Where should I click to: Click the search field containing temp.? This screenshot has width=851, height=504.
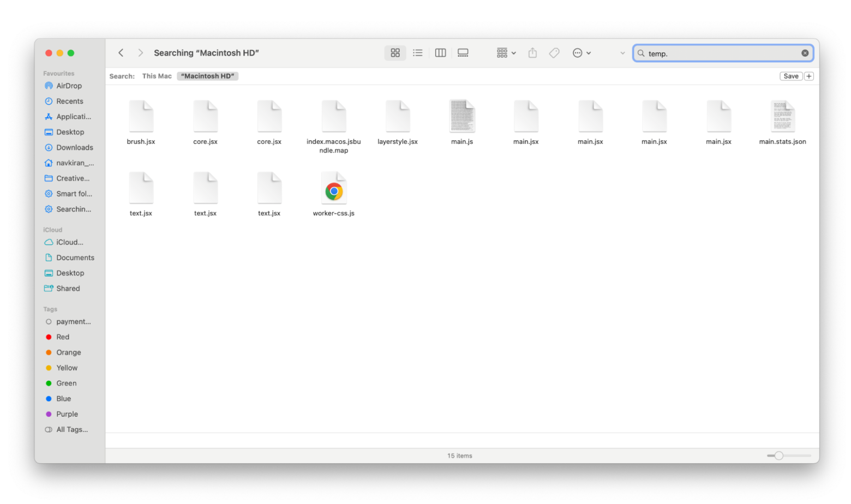coord(723,53)
